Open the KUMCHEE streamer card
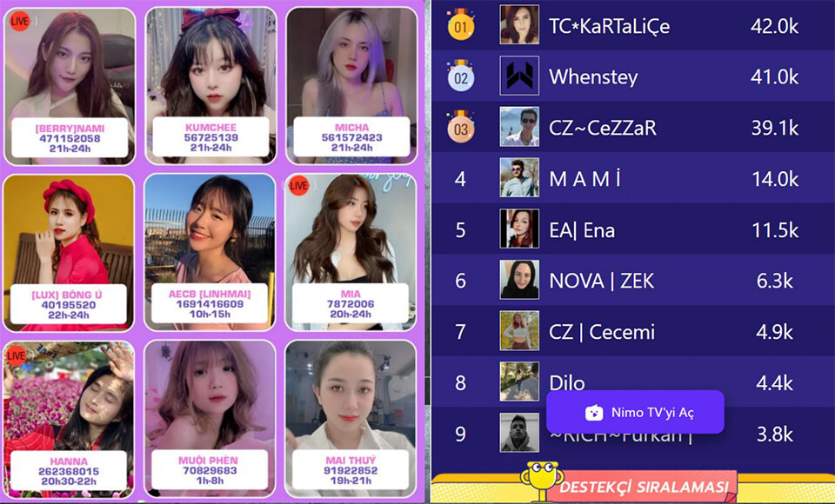 tap(210, 86)
